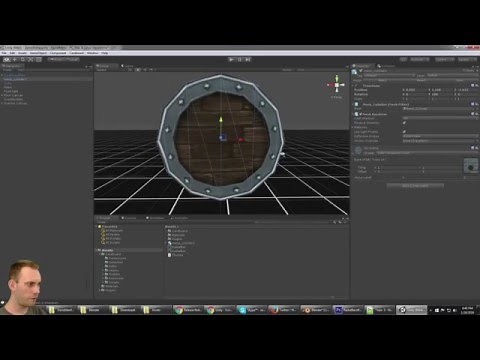Adjust the Alpha Cutoff slider
The height and width of the screenshot is (360, 480).
(433, 177)
